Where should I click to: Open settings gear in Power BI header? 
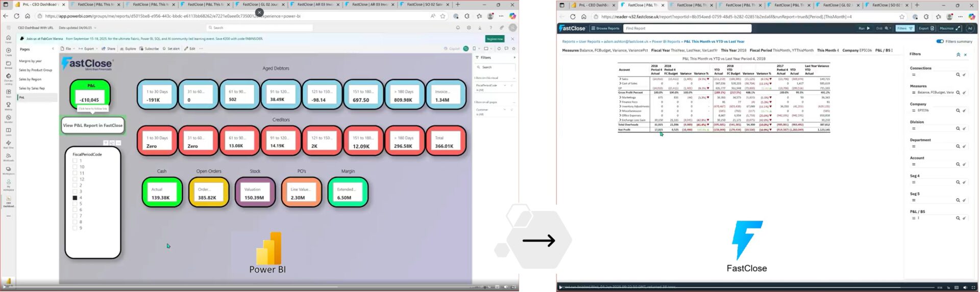469,28
